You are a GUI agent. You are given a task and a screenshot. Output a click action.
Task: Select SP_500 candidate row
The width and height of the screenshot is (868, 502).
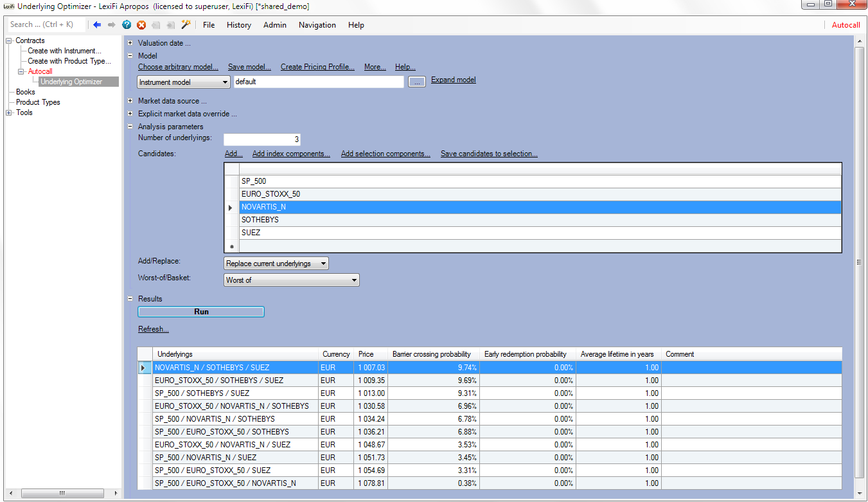coord(540,181)
